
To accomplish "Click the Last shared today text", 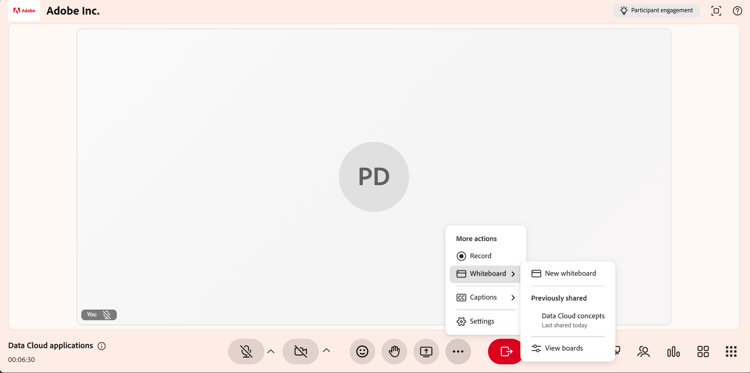I will 564,326.
